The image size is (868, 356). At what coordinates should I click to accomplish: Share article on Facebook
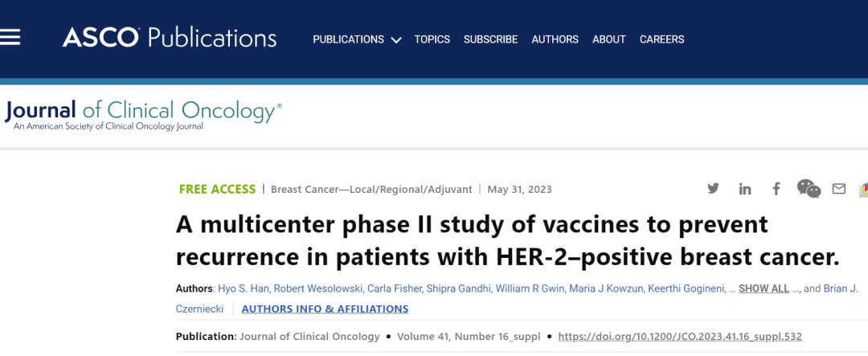pos(776,189)
